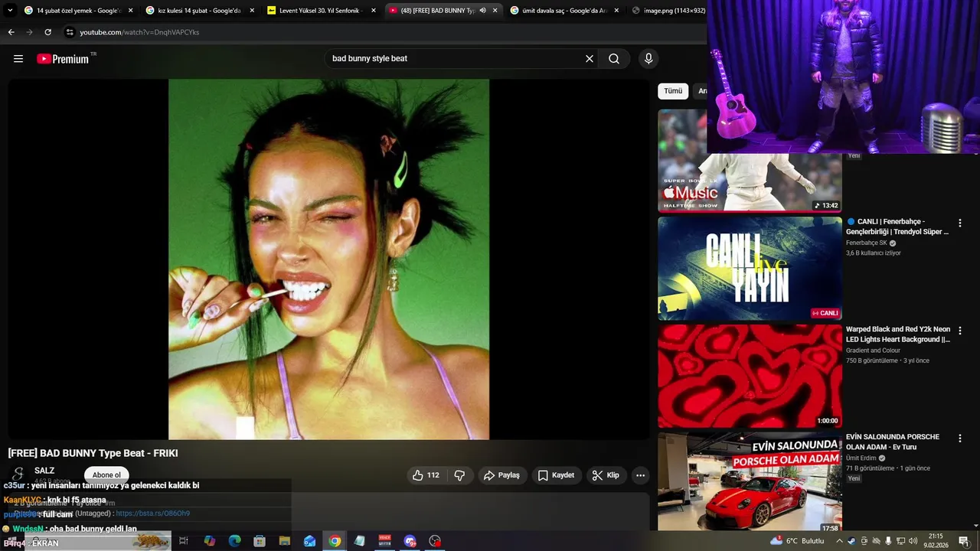Open Steam icon in the system tray
This screenshot has width=980, height=551.
tap(852, 541)
